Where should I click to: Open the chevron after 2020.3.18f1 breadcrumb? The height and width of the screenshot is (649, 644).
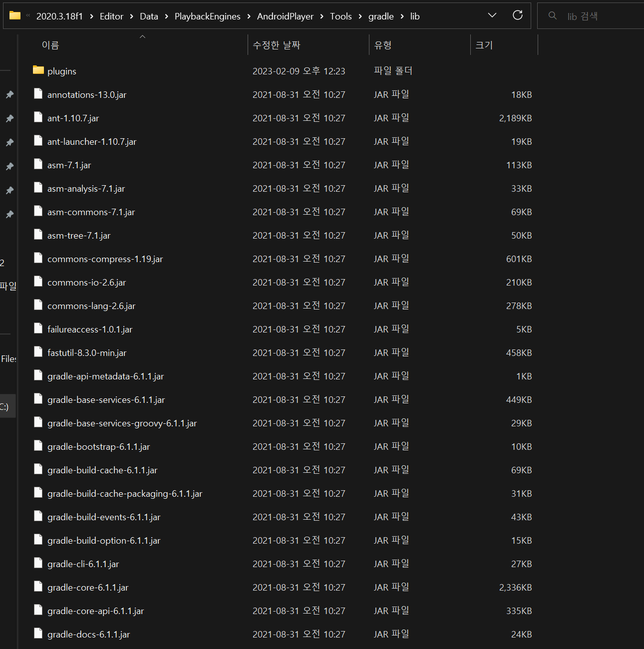tap(91, 16)
